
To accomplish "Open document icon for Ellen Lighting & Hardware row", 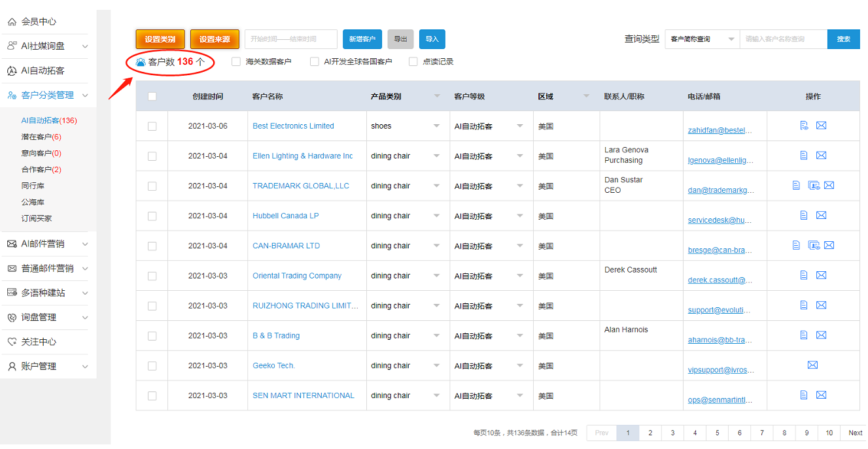I will tap(804, 156).
